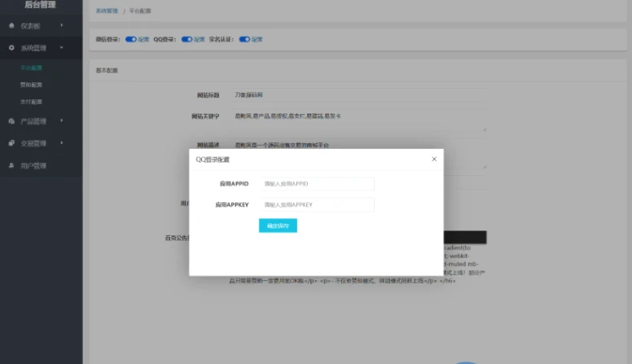
Task: Collapse the 系统管理 menu arrow
Action: coord(62,47)
